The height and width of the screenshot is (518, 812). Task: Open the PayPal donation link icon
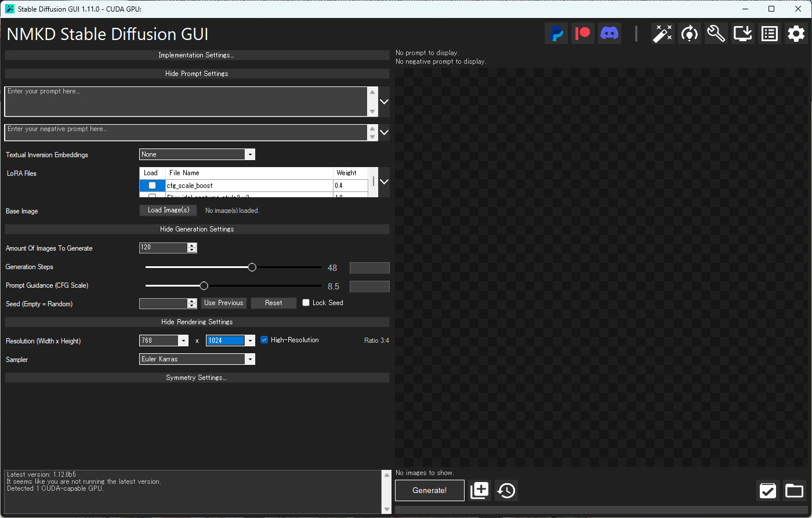point(556,34)
